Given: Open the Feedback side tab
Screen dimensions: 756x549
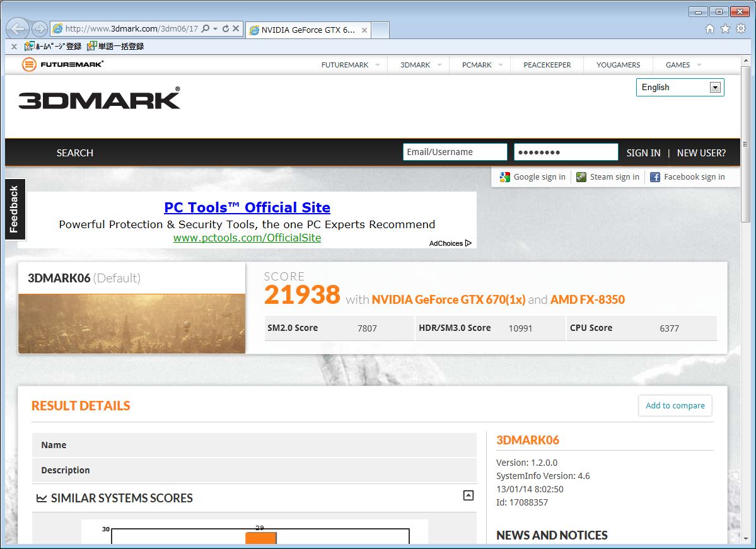Looking at the screenshot, I should (x=15, y=209).
